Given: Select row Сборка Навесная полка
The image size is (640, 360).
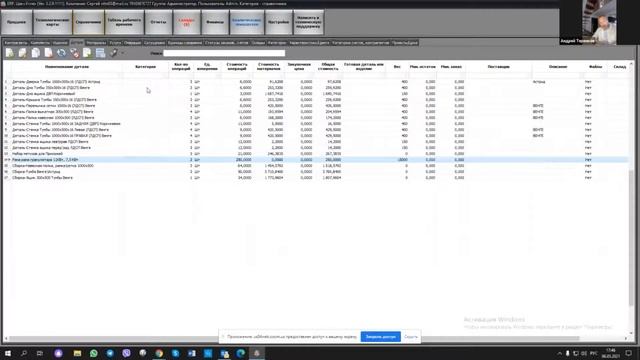Looking at the screenshot, I should coord(316,166).
